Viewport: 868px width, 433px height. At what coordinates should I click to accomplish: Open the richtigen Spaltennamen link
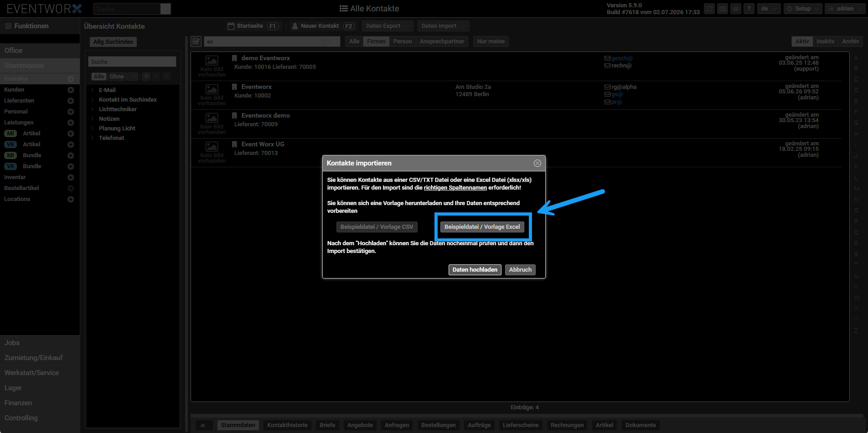tap(455, 188)
